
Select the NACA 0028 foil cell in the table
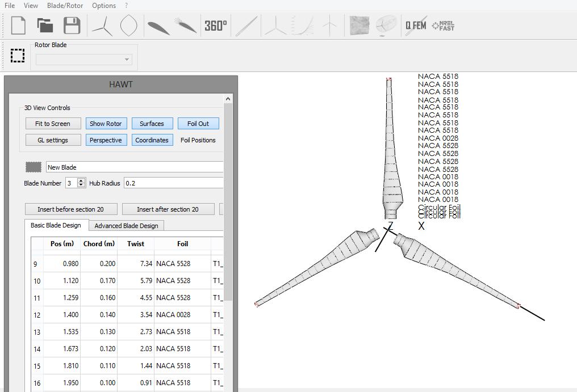182,314
